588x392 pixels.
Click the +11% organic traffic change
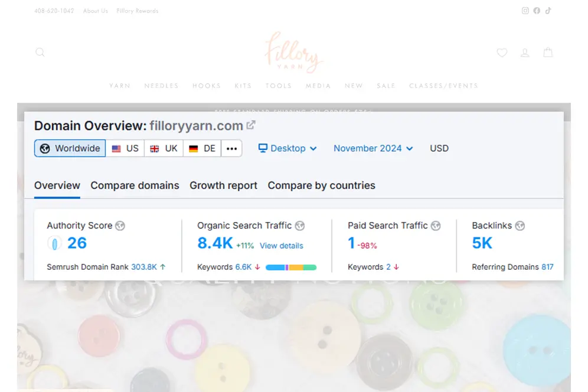pyautogui.click(x=245, y=246)
